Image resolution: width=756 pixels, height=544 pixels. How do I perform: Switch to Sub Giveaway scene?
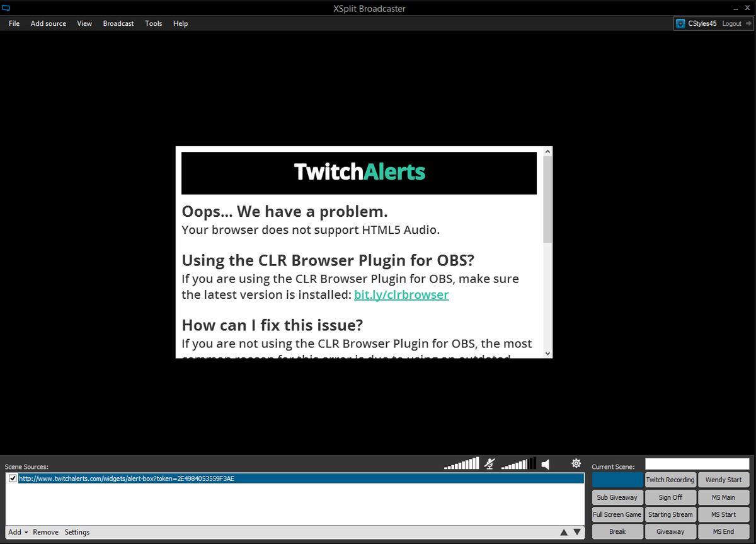[x=617, y=497]
